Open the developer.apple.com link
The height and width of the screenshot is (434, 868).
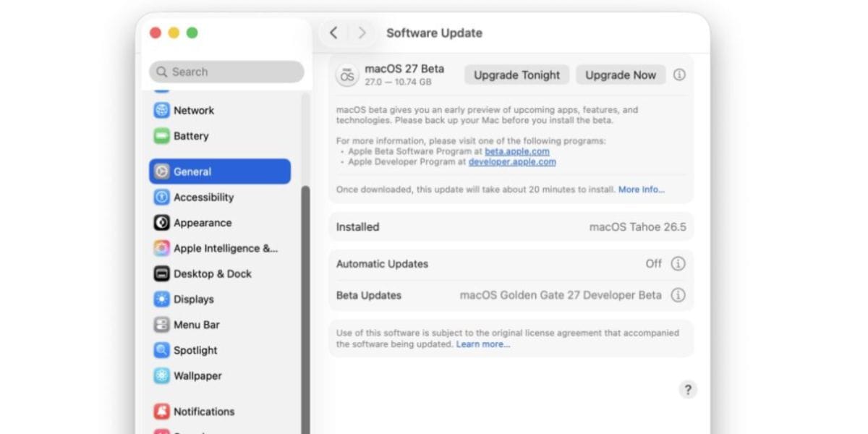512,162
